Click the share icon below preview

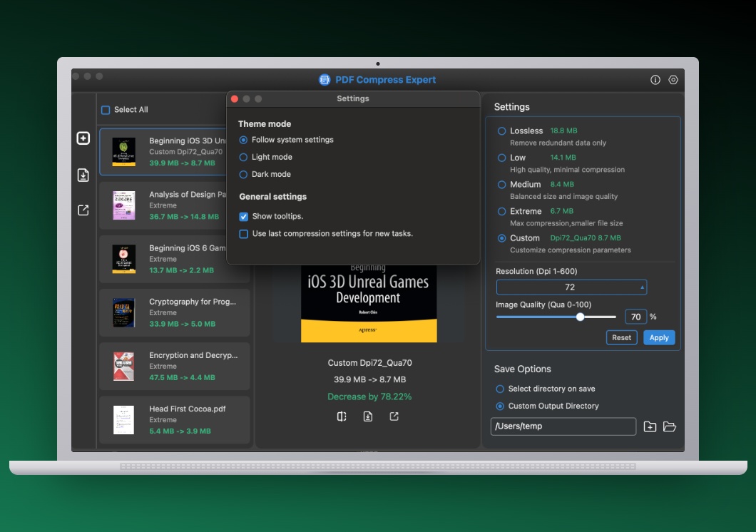(394, 416)
